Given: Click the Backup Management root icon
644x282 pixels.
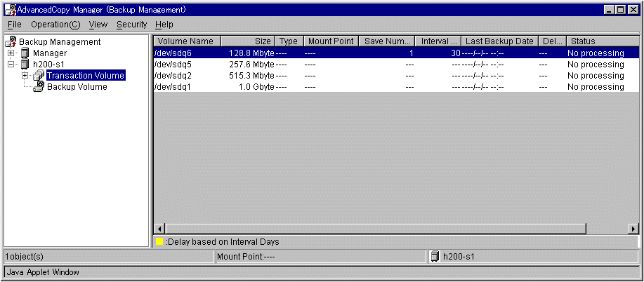Looking at the screenshot, I should coord(11,41).
